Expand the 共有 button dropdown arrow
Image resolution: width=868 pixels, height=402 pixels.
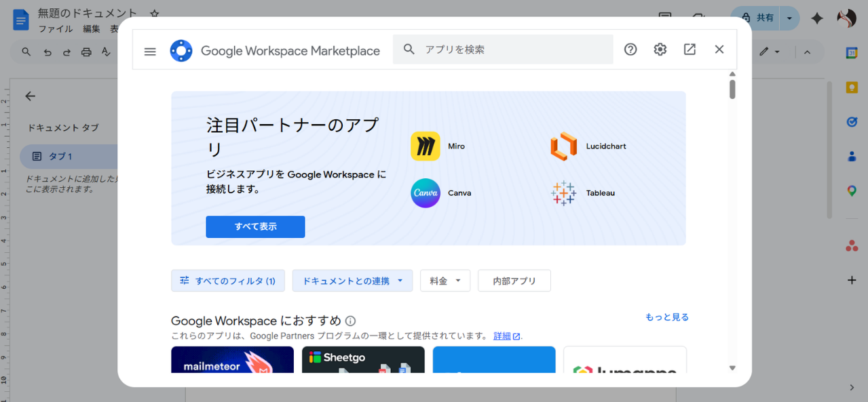[788, 18]
